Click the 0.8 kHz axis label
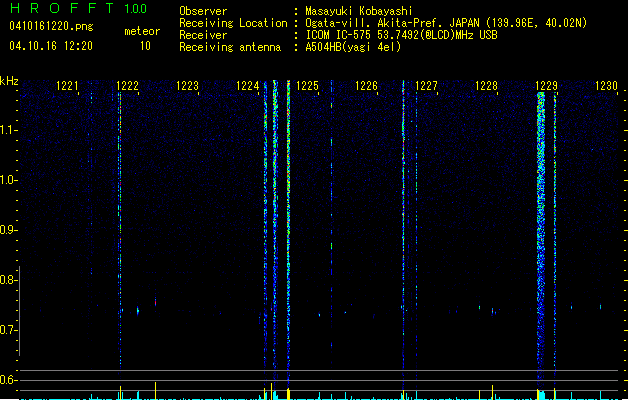The image size is (629, 400). tap(8, 280)
